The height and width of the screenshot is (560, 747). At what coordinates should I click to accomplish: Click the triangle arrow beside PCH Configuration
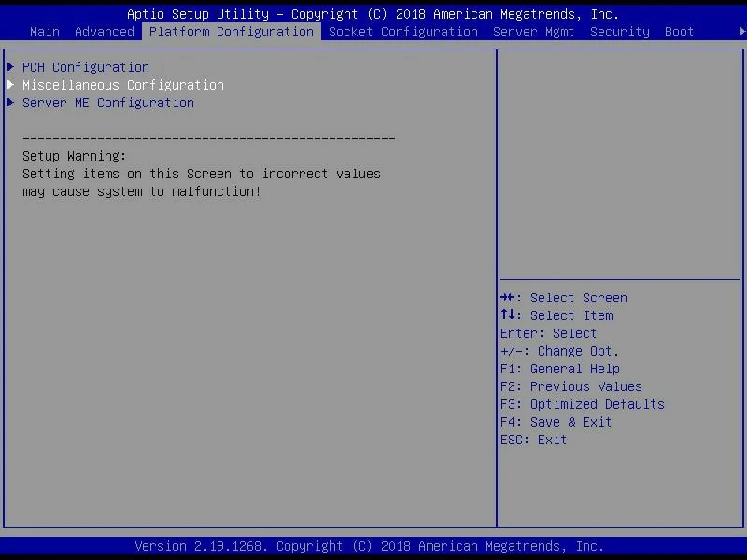11,67
